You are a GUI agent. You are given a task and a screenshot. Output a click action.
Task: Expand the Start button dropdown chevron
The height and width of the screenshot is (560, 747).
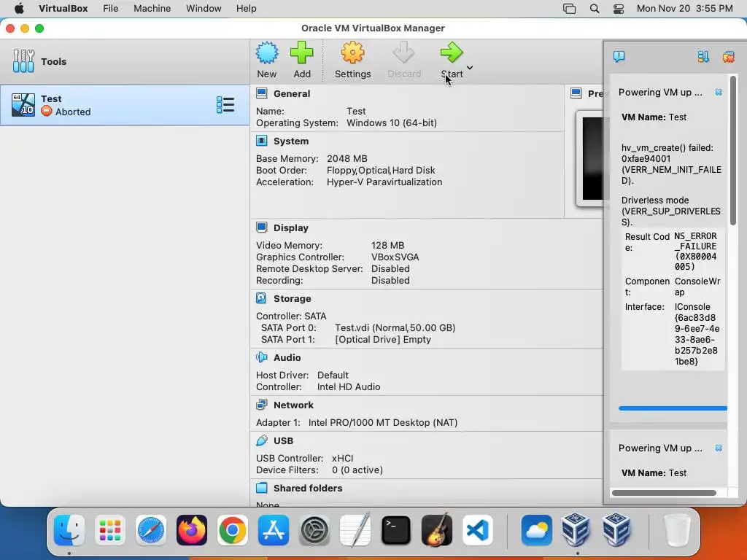point(470,68)
